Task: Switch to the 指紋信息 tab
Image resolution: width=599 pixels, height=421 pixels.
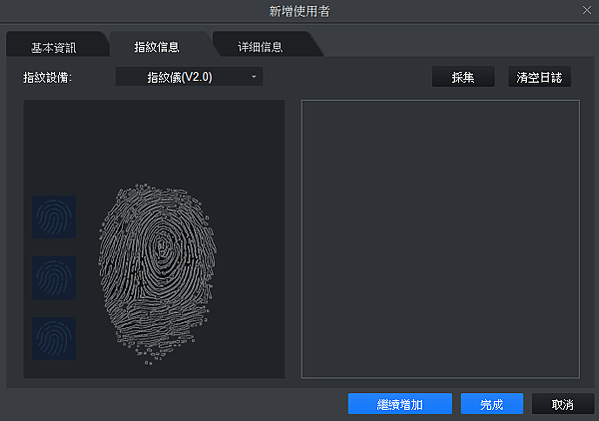Action: (157, 47)
